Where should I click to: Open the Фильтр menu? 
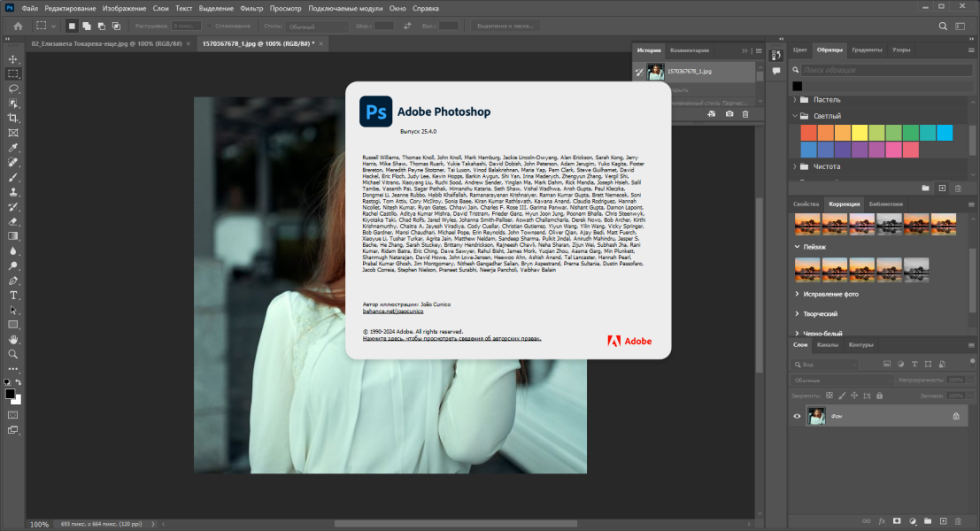[x=251, y=8]
